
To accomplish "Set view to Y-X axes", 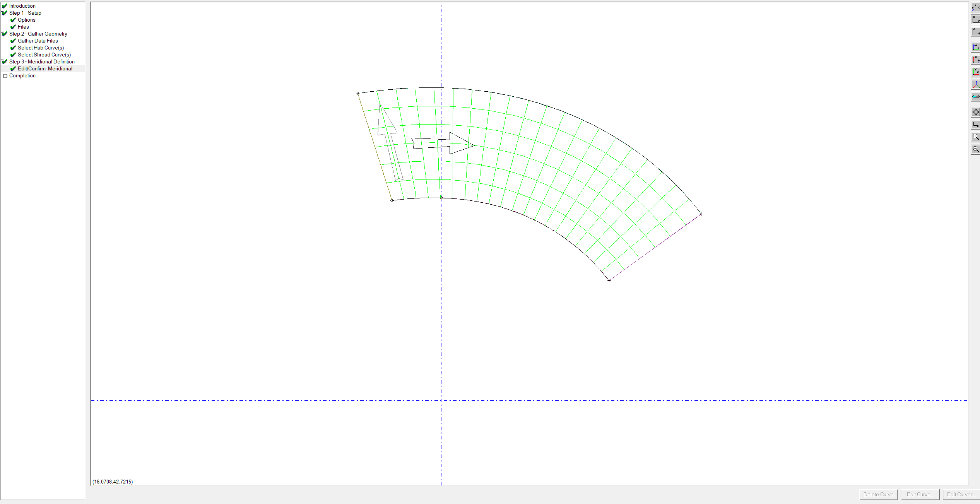I will coord(975,72).
